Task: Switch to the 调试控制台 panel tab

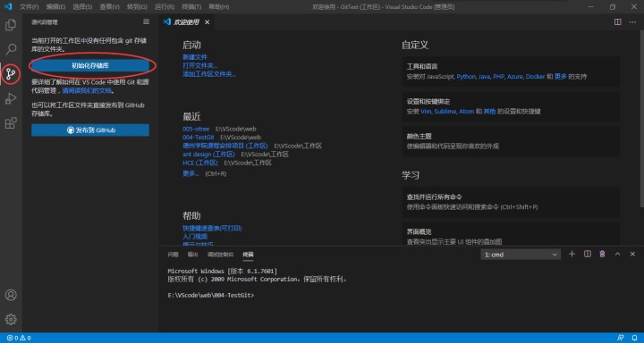Action: point(221,255)
